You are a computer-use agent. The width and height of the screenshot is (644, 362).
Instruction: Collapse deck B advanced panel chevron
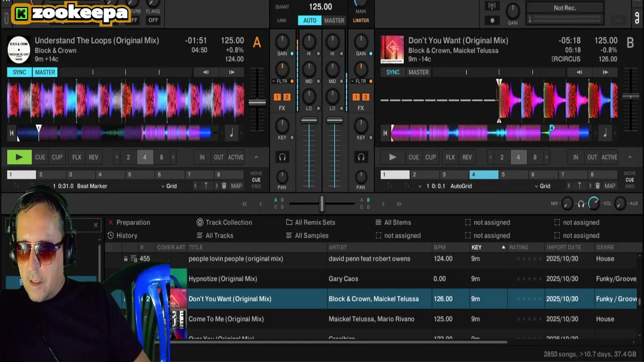(629, 157)
